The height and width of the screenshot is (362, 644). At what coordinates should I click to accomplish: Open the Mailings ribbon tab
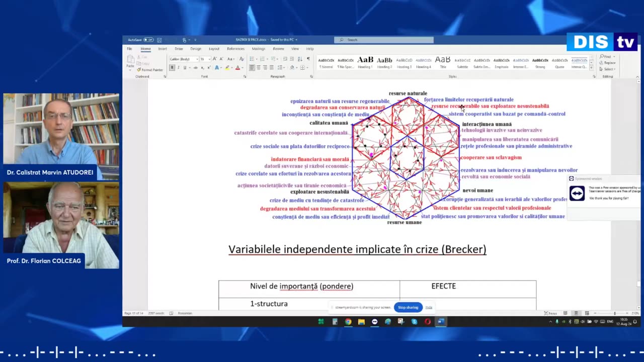pos(259,49)
